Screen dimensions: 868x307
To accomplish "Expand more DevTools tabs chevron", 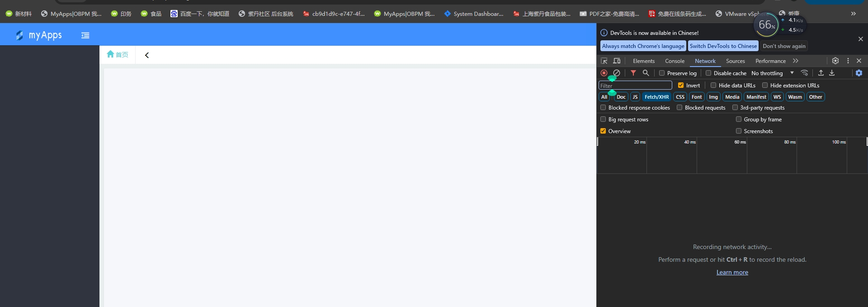I will pyautogui.click(x=796, y=61).
